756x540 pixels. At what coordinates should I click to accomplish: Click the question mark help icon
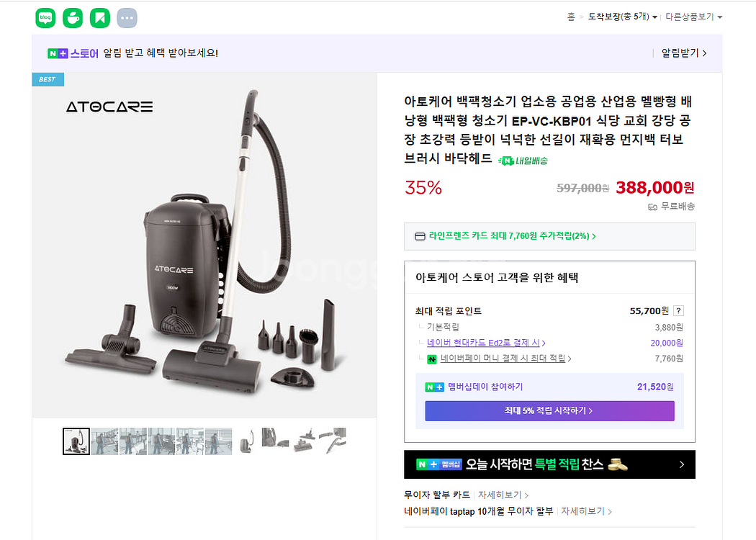(678, 311)
